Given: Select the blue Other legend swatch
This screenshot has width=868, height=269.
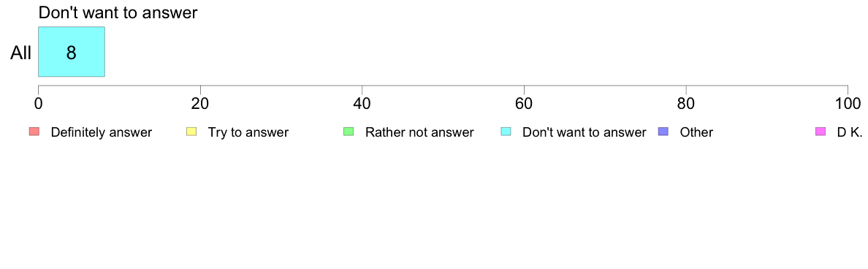Looking at the screenshot, I should click(663, 132).
